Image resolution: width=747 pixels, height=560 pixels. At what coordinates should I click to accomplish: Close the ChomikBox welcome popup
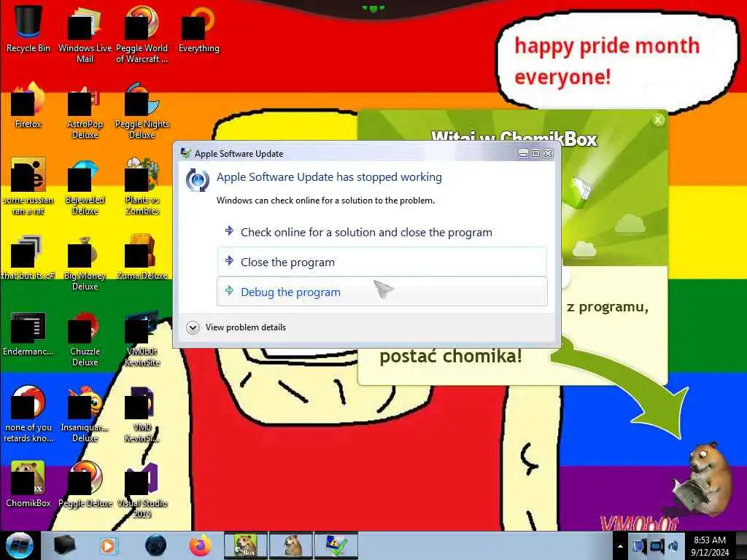point(658,120)
